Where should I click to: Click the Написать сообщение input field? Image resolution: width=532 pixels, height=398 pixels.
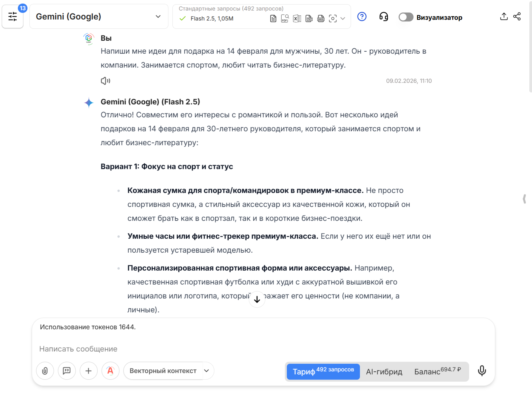[144, 349]
